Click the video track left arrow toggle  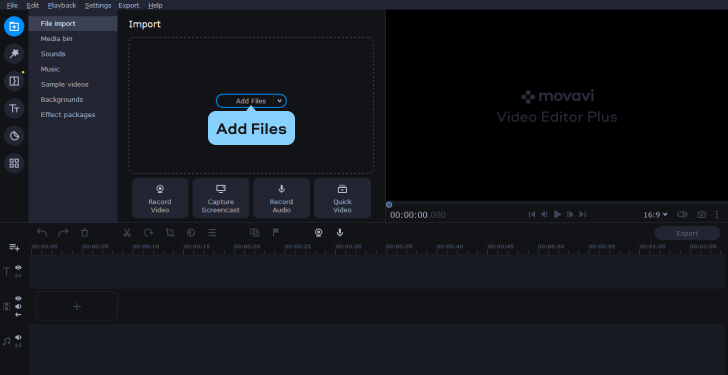click(x=18, y=315)
